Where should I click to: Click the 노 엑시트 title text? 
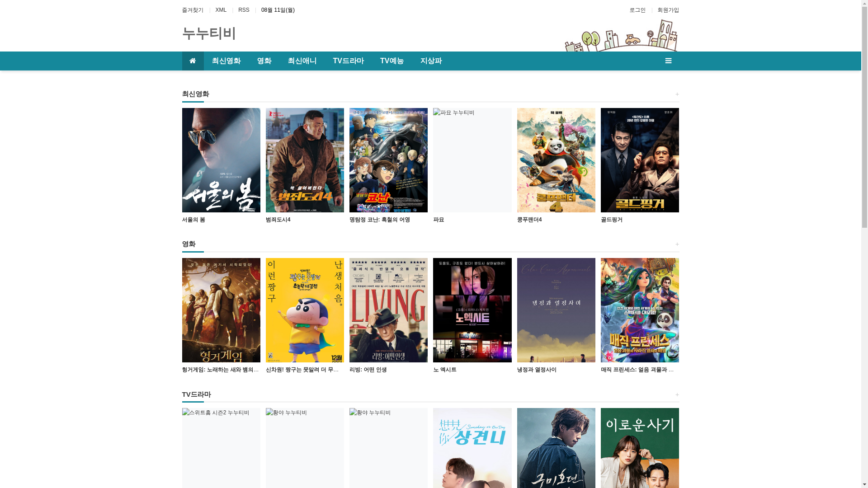(x=445, y=370)
